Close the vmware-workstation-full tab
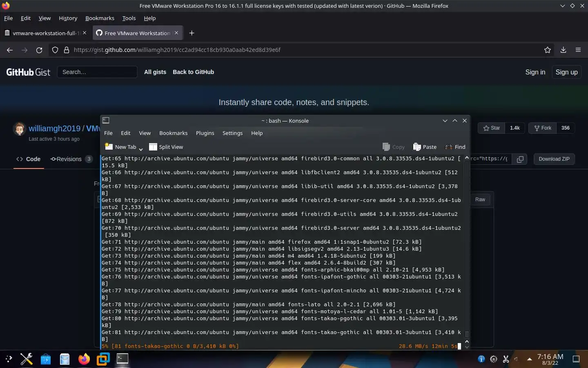Viewport: 588px width, 368px height. click(x=85, y=33)
